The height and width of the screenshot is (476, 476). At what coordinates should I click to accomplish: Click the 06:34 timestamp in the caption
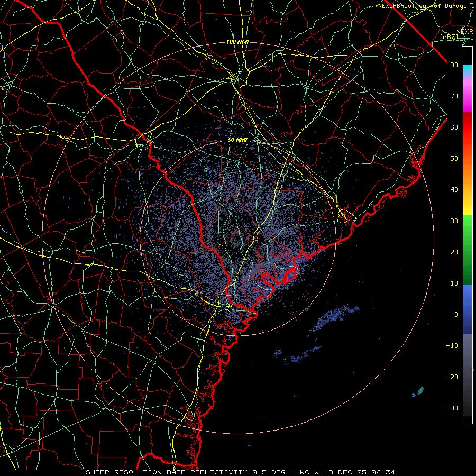click(384, 472)
